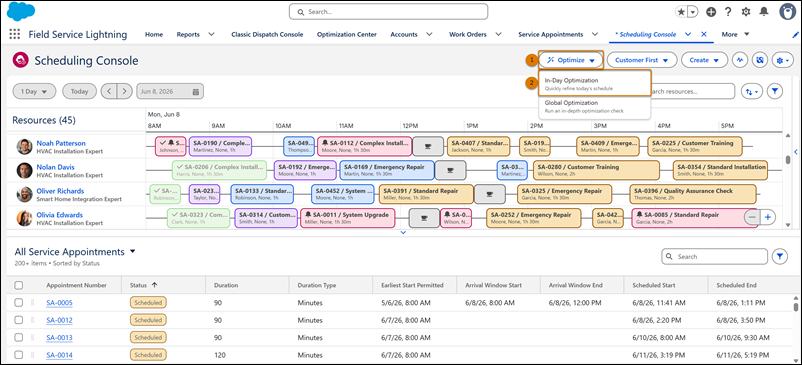Viewport: 802px width, 365px height.
Task: Open the Create dropdown
Action: (x=704, y=60)
